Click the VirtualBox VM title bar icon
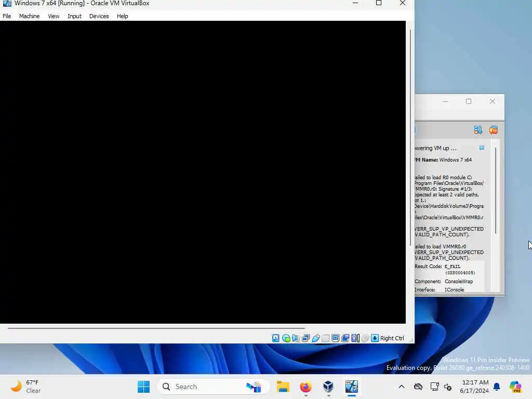The height and width of the screenshot is (399, 532). pos(7,4)
